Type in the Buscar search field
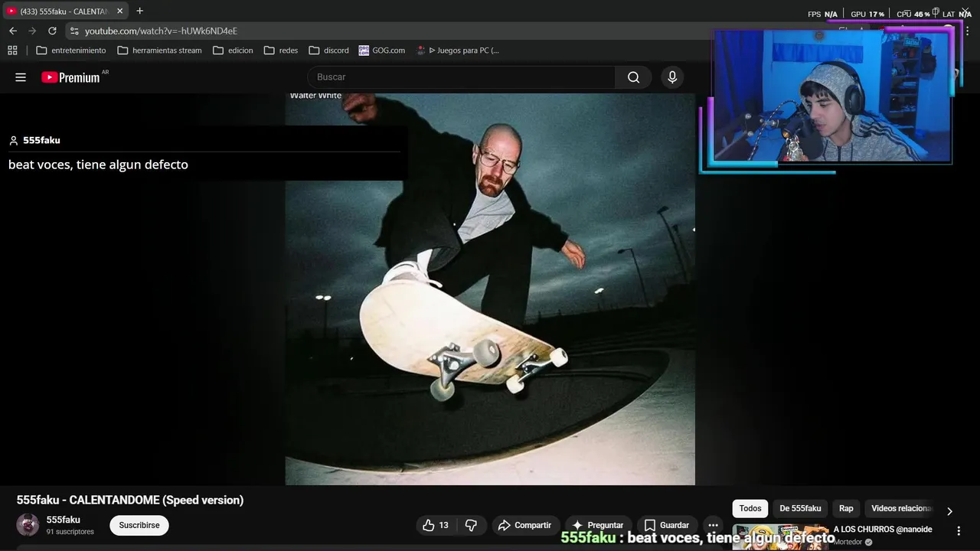Viewport: 980px width, 551px height. click(x=462, y=77)
